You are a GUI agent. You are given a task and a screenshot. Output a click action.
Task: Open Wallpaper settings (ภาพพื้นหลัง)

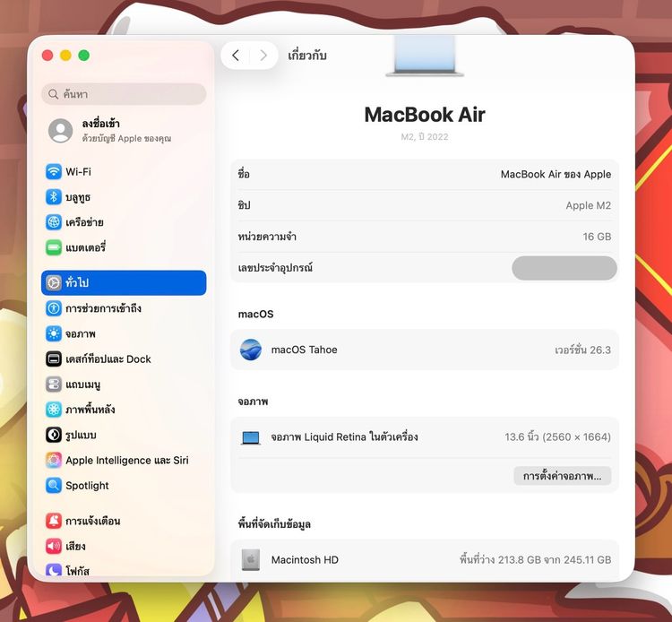124,410
